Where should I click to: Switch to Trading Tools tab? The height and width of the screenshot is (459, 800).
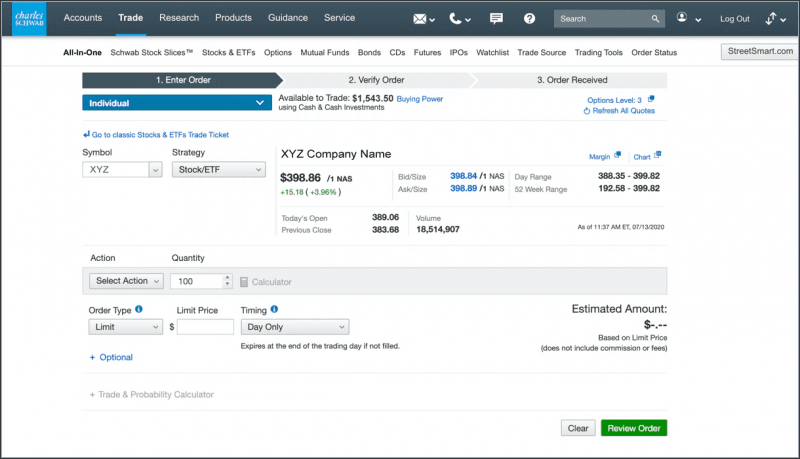click(x=598, y=53)
